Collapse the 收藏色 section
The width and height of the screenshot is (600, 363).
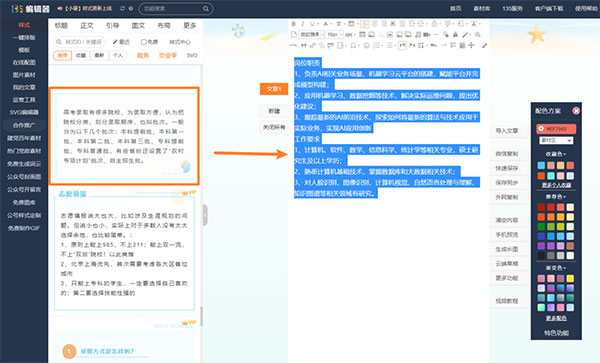[x=556, y=154]
